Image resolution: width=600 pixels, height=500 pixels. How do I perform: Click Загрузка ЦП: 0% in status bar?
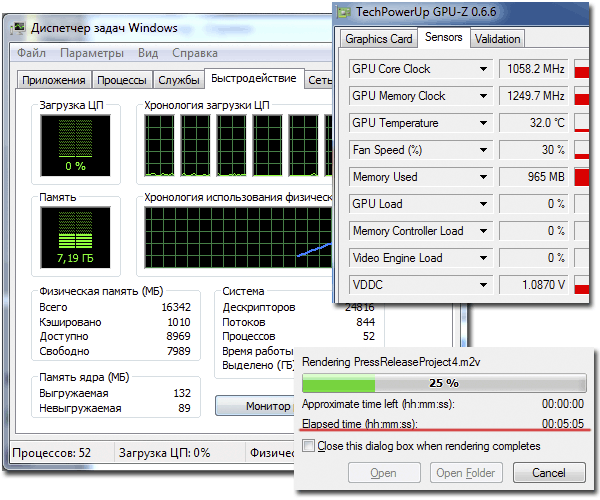(165, 453)
